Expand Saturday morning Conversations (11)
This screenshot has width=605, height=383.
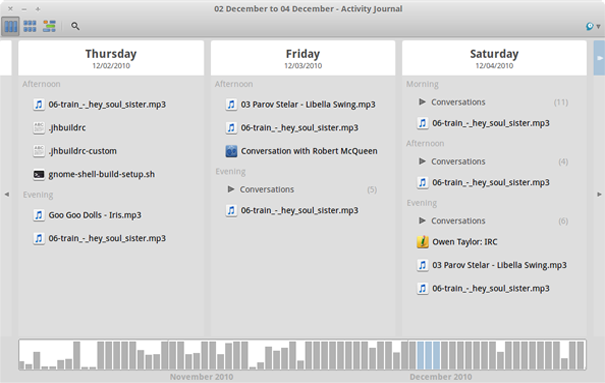[x=422, y=102]
